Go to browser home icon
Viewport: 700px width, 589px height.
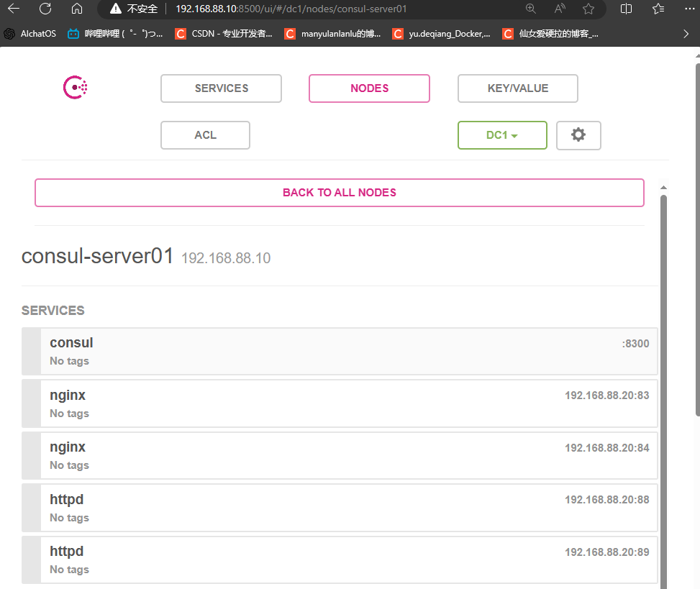[x=77, y=9]
